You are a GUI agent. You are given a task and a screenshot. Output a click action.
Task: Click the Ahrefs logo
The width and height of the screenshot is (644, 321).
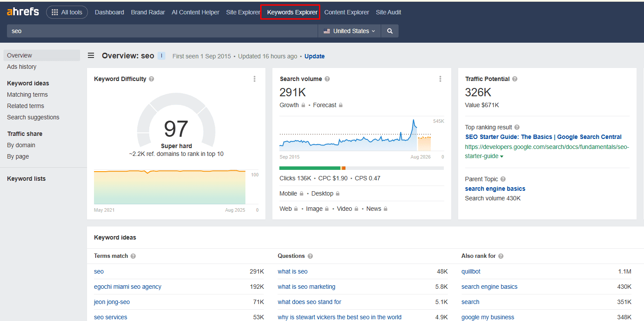[x=23, y=12]
